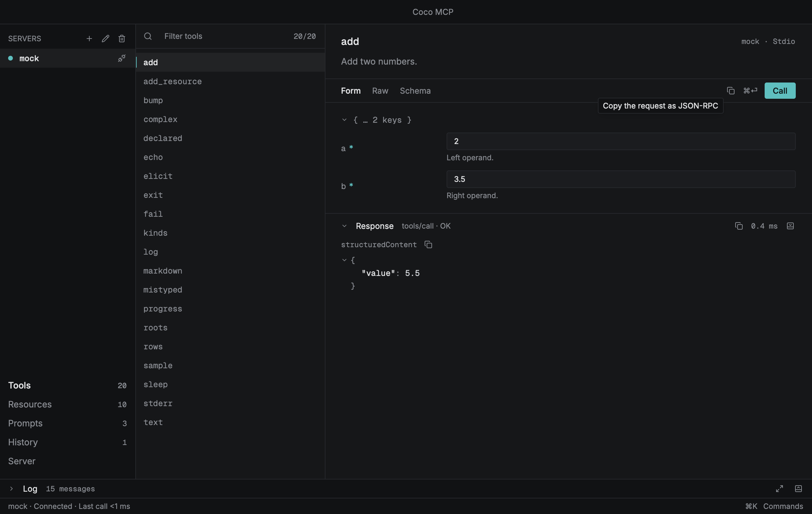Image resolution: width=812 pixels, height=514 pixels.
Task: Copy structuredContent with its copy icon
Action: 428,244
